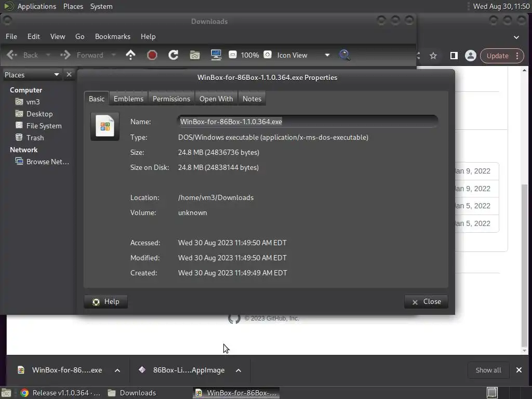
Task: Expand options for 86Box-Li....AppImage download
Action: point(238,370)
